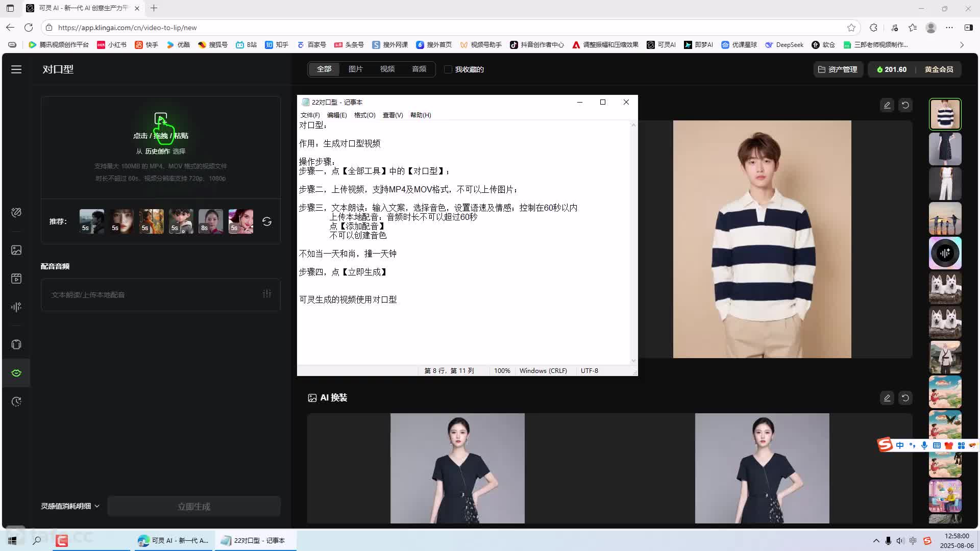Click the 历史创作 link
980x551 pixels.
click(157, 152)
